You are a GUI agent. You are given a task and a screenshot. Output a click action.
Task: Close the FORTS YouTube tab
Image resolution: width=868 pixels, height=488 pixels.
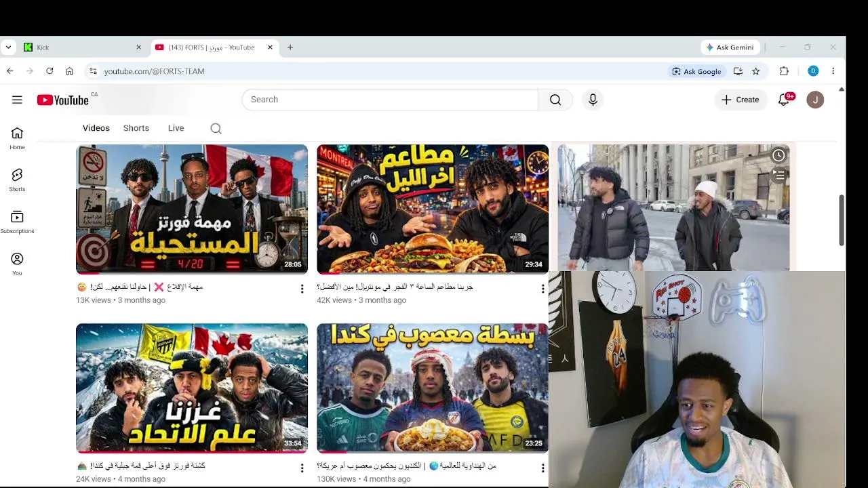(270, 47)
